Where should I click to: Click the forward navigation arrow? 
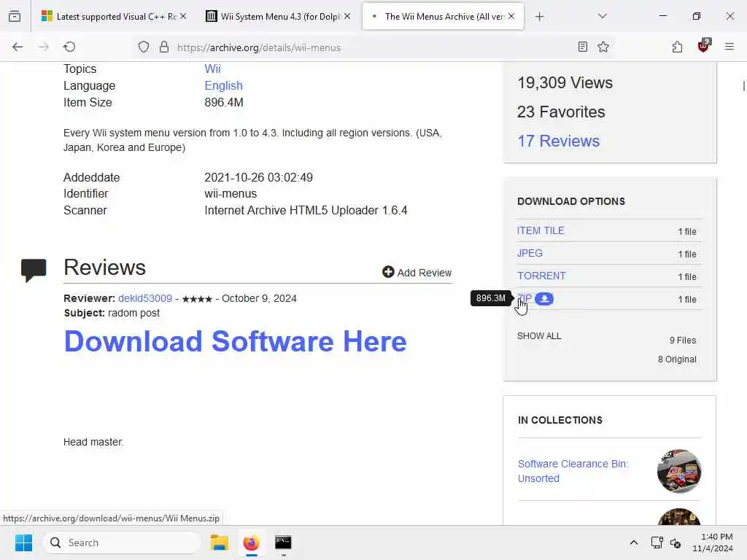tap(43, 47)
